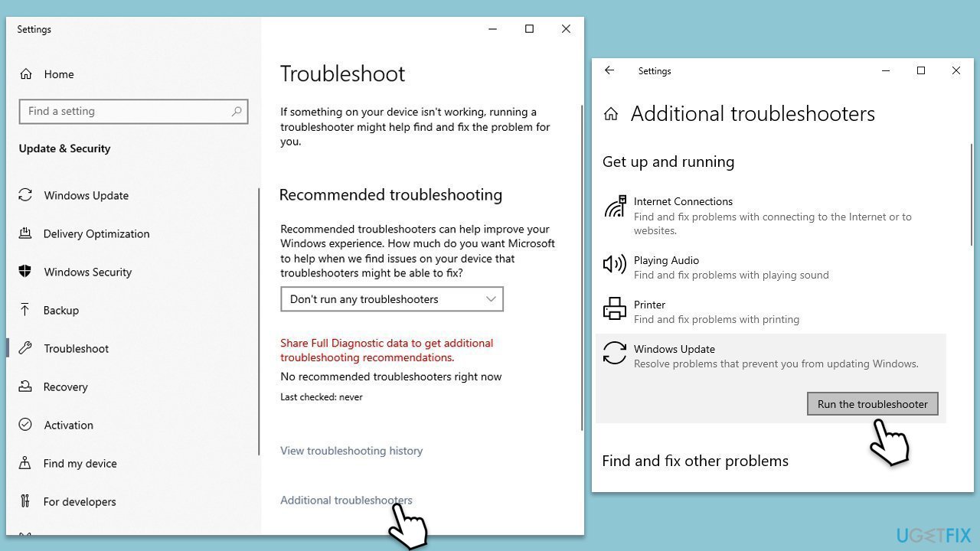Image resolution: width=980 pixels, height=551 pixels.
Task: Open Find my device settings
Action: [80, 463]
